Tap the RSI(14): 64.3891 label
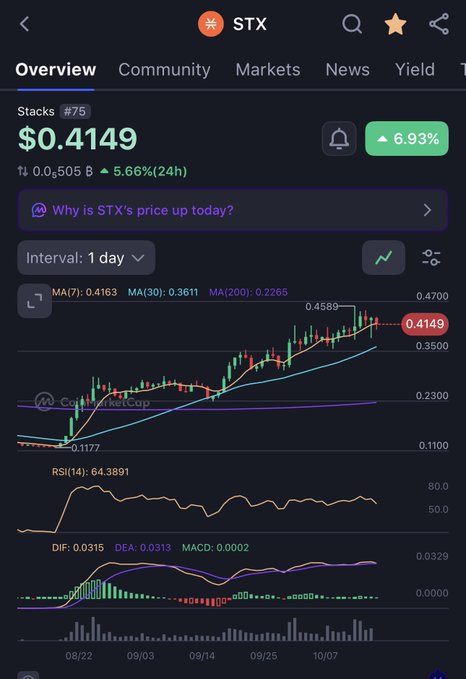466x679 pixels. (91, 472)
